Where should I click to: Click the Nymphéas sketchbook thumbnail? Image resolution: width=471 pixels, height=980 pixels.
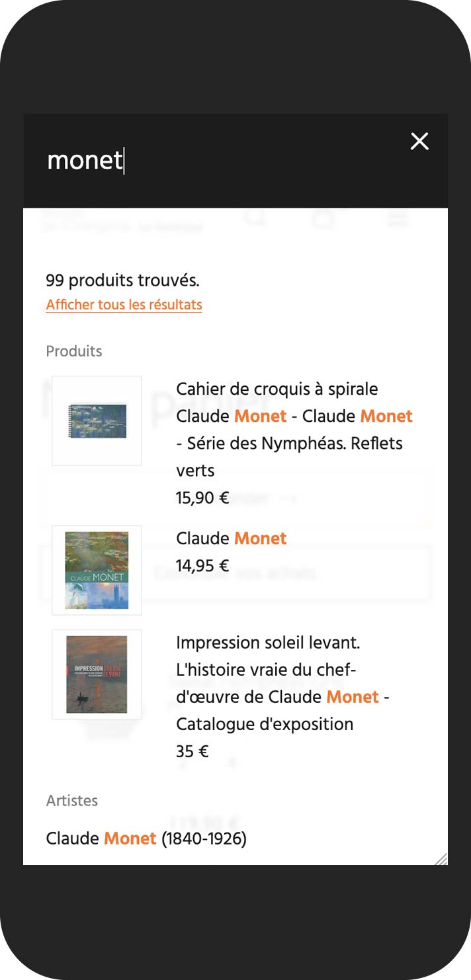tap(97, 420)
